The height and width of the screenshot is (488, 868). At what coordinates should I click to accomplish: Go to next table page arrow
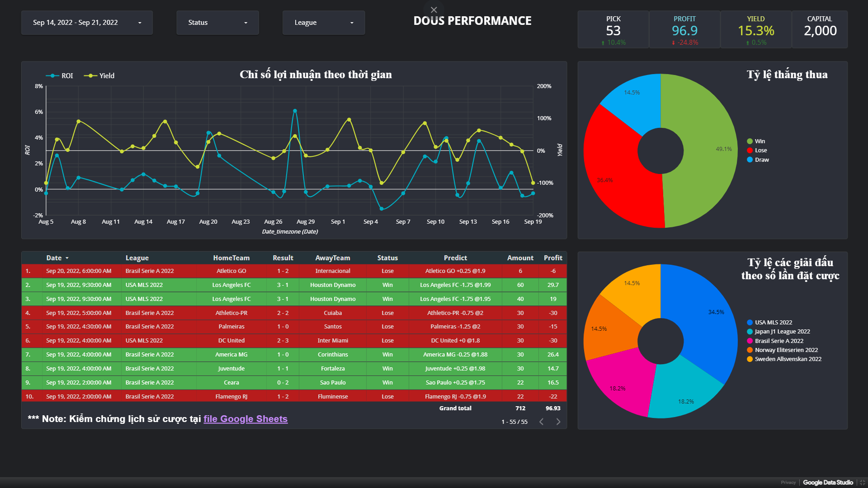pos(558,422)
